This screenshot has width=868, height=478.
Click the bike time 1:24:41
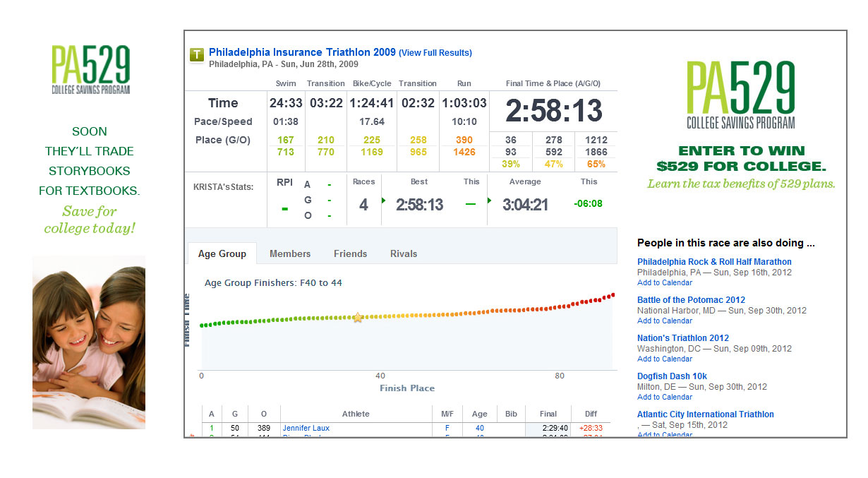point(372,103)
